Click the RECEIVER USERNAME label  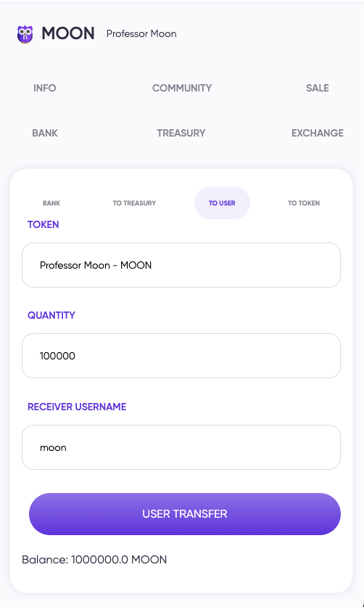(x=77, y=407)
